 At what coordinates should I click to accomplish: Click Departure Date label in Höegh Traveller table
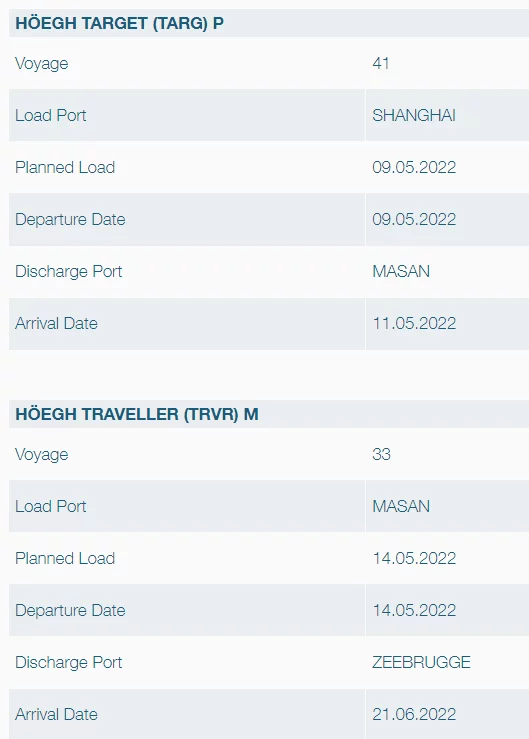70,611
